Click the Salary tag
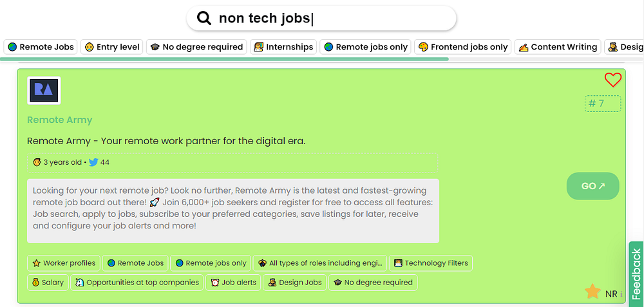644x307 pixels. click(x=47, y=282)
